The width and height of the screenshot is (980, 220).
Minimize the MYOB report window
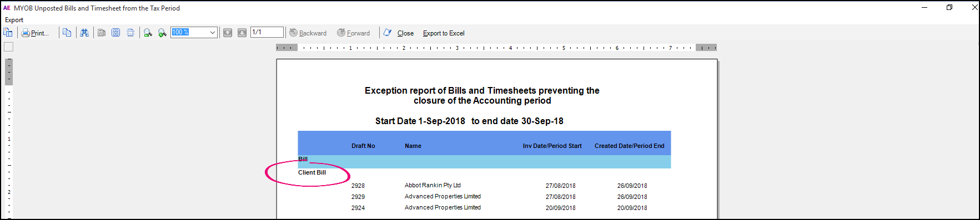click(924, 7)
